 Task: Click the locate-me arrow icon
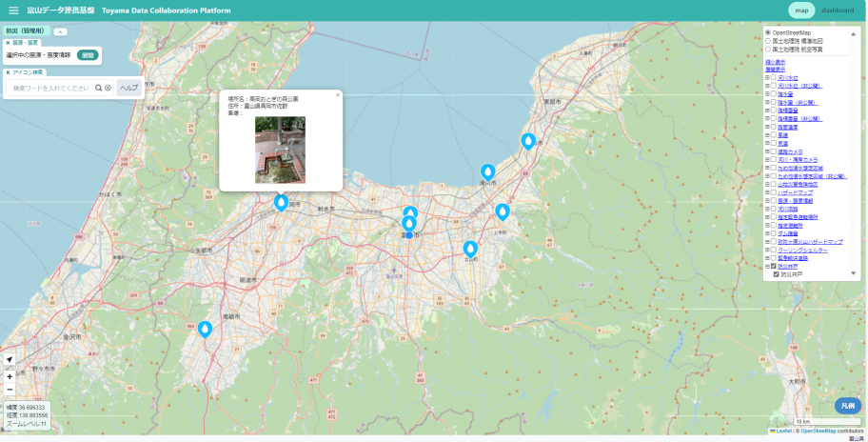[10, 359]
